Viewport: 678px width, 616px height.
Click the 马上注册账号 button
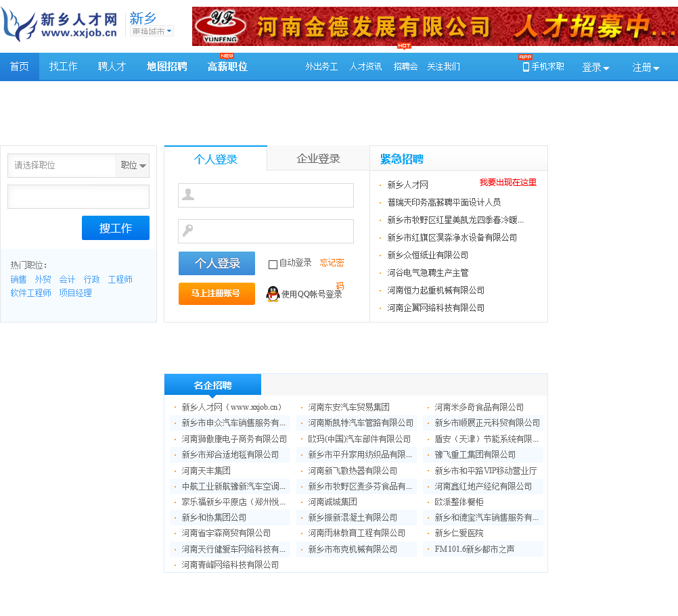(217, 293)
